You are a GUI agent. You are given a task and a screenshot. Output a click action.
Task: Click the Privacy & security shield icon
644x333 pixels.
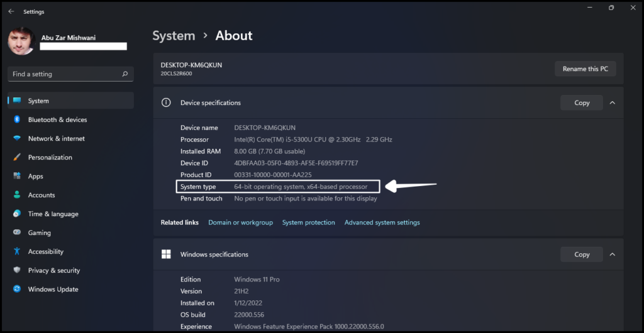(x=17, y=270)
